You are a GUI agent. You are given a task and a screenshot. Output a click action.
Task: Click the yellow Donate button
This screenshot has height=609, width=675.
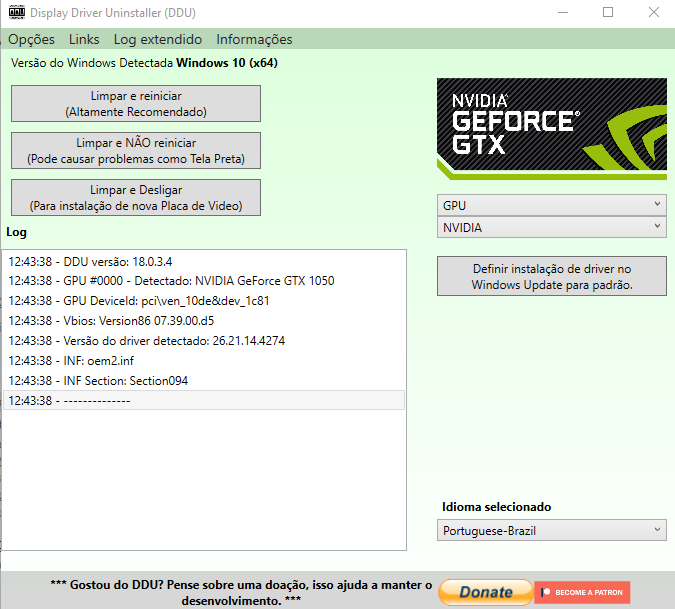click(486, 592)
